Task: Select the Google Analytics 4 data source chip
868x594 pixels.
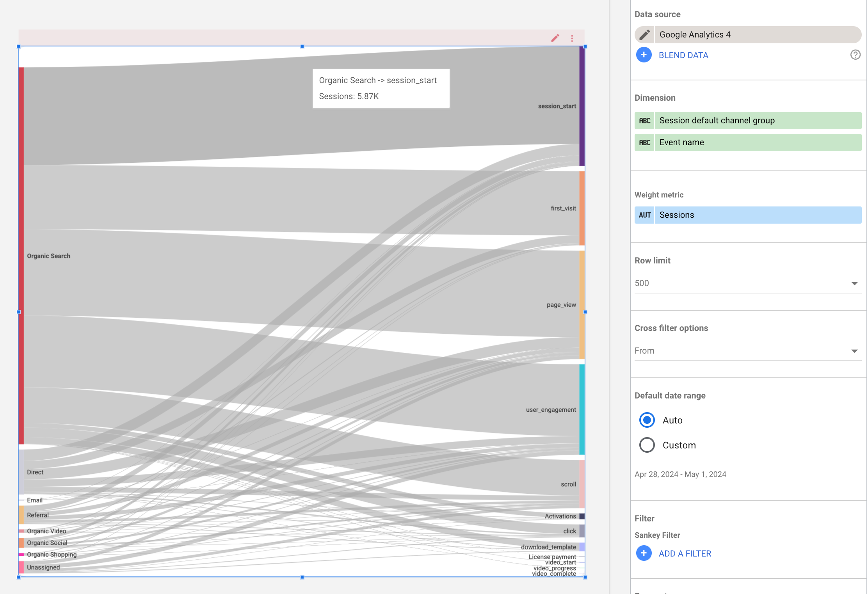Action: pyautogui.click(x=748, y=35)
